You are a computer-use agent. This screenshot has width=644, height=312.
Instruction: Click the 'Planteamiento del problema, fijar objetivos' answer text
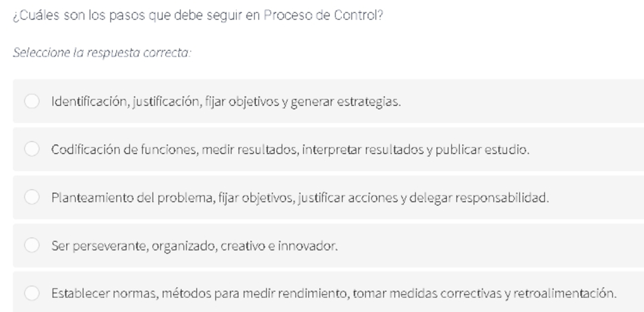(x=300, y=198)
